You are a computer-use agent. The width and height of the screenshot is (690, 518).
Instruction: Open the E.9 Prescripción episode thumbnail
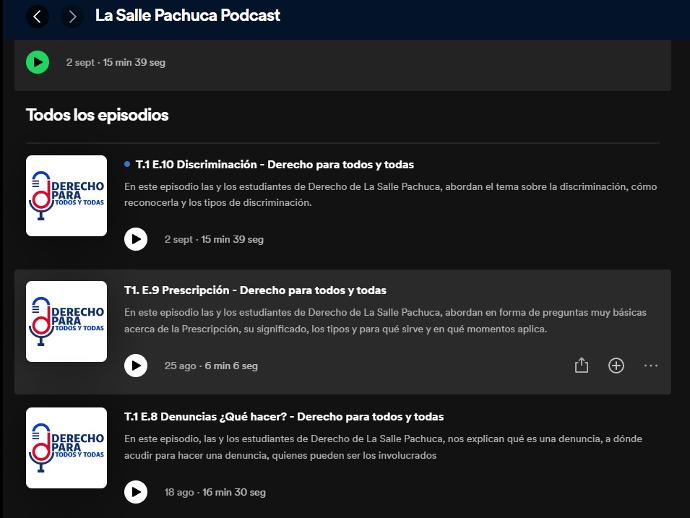coord(66,321)
